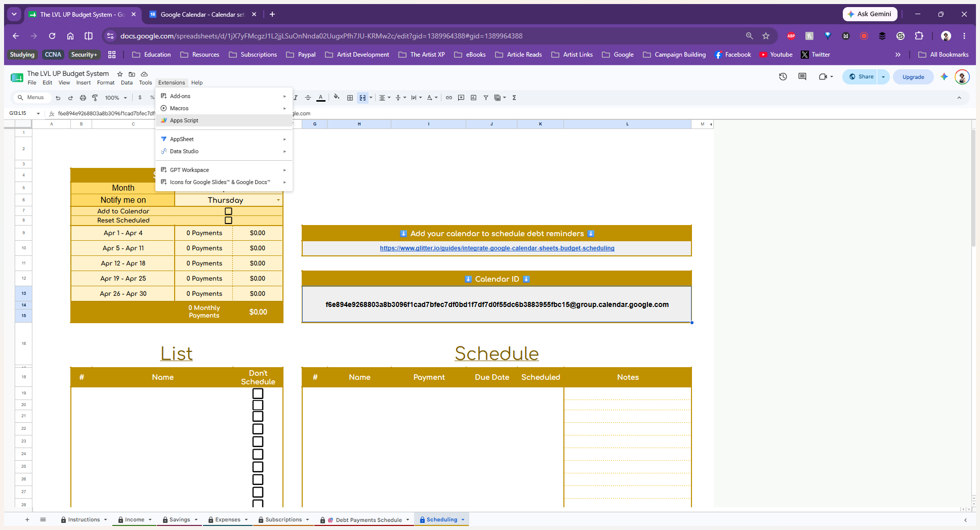
Task: Check the Add to Calendar checkbox
Action: (228, 211)
